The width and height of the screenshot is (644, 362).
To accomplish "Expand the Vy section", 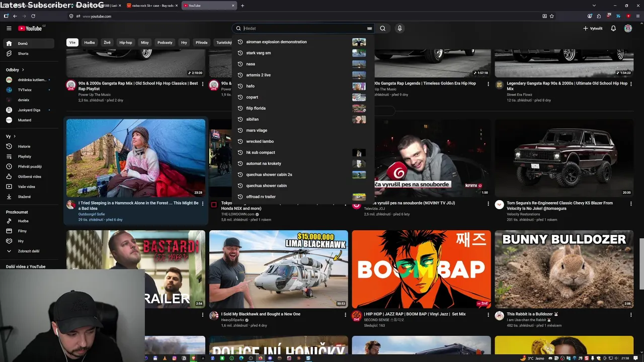I will tap(11, 136).
